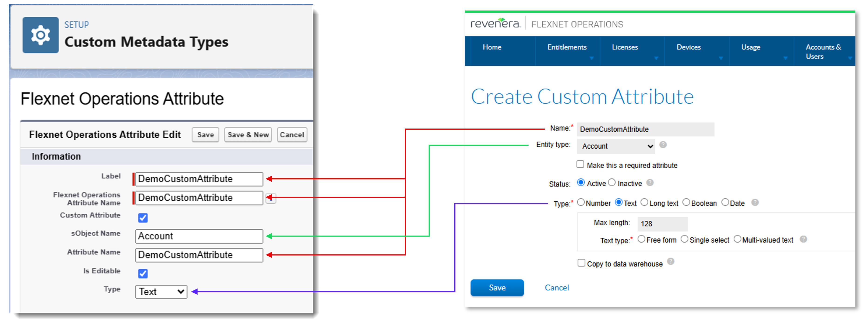Select the Multi-valued text option
This screenshot has width=868, height=324.
tap(737, 239)
